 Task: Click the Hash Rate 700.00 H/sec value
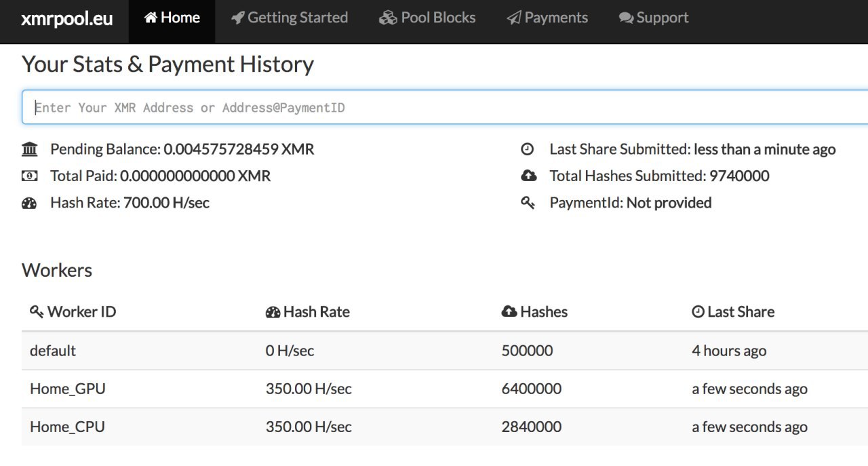pos(166,203)
